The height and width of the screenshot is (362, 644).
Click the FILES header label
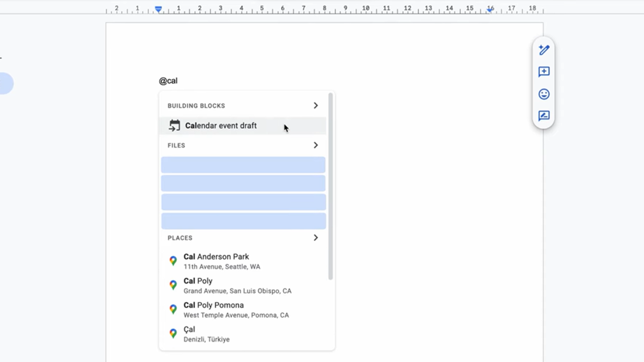176,145
